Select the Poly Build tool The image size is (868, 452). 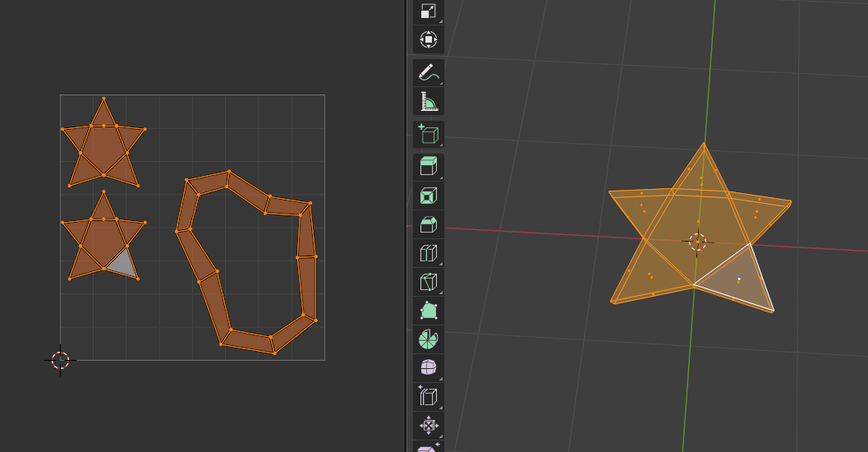pos(428,311)
